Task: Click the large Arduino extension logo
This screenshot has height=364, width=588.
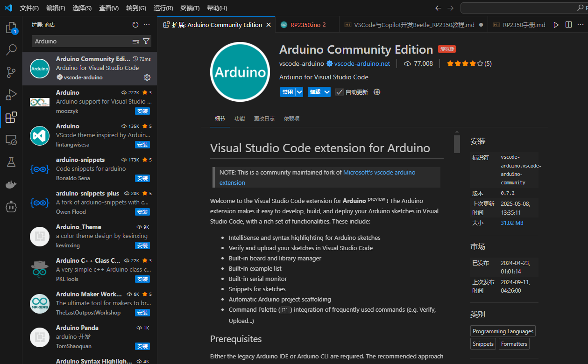Action: point(240,72)
